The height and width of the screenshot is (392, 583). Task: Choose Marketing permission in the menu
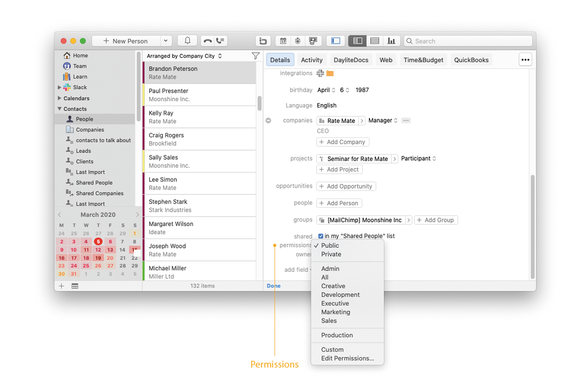click(347, 312)
